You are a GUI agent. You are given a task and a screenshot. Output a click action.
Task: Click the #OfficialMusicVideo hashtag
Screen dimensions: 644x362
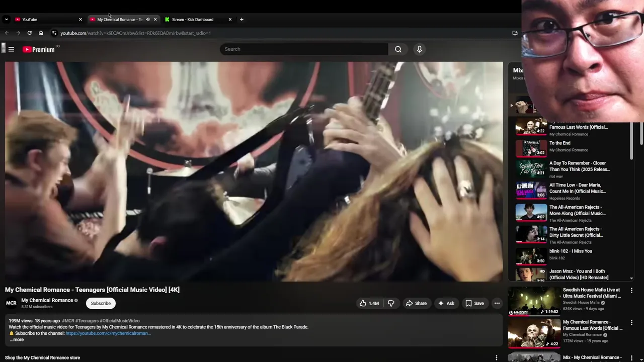coord(120,321)
